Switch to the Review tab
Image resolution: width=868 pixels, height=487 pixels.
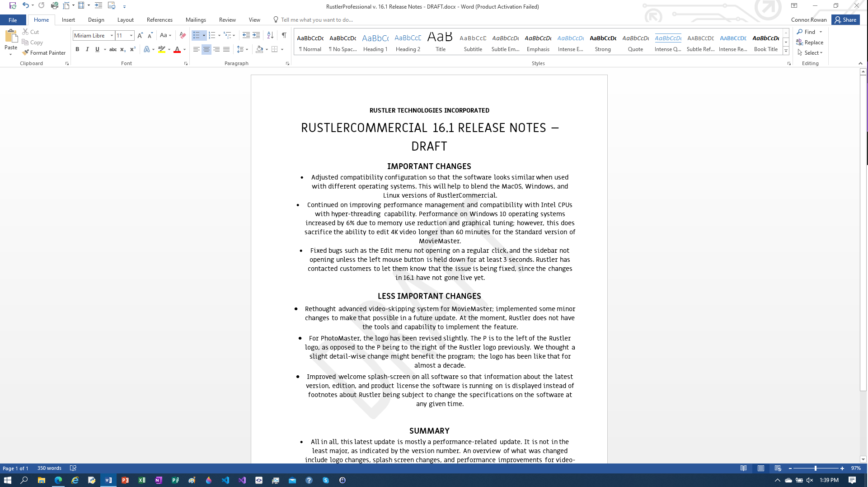click(x=227, y=20)
